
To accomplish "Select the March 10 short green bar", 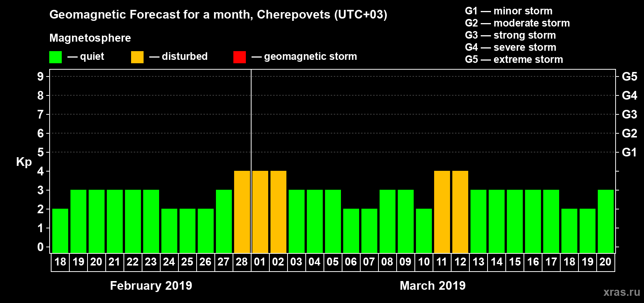I will (x=424, y=231).
